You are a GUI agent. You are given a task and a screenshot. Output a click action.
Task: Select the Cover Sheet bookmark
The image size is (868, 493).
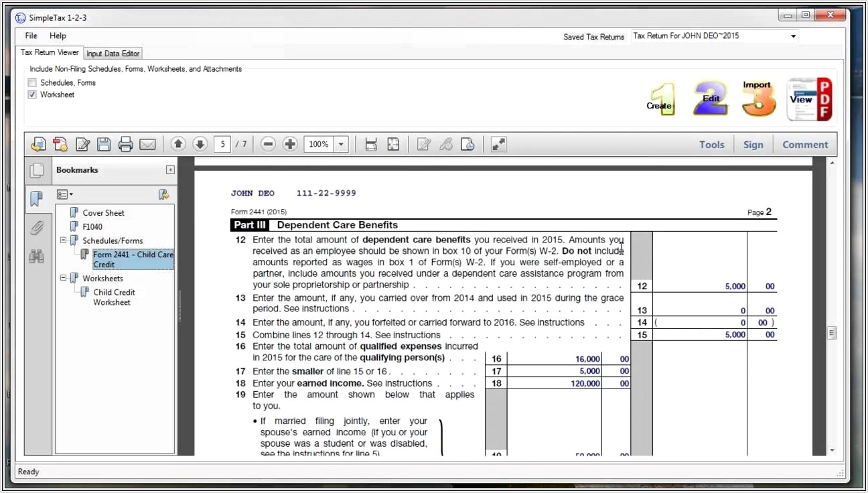click(x=104, y=212)
